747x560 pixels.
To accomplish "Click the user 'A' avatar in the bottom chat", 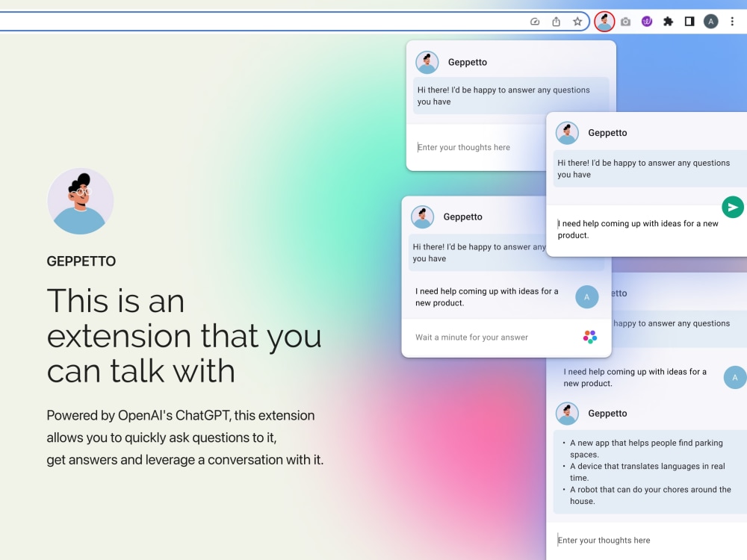I will tap(735, 377).
